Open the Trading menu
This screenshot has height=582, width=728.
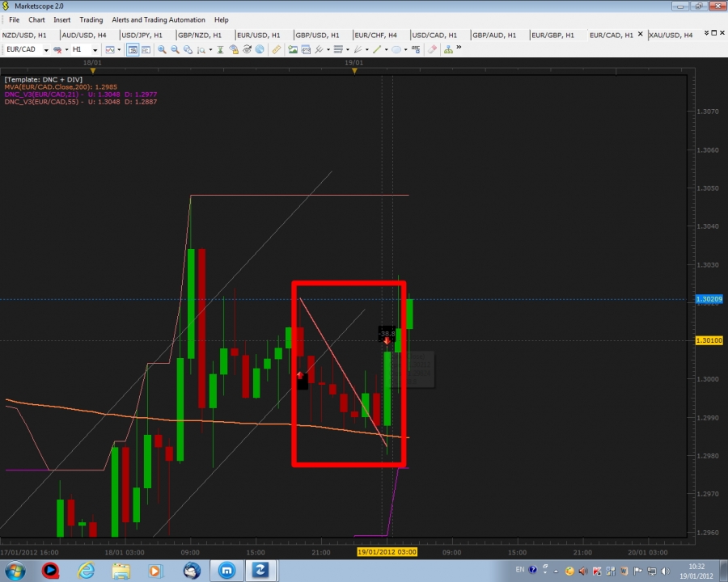91,19
